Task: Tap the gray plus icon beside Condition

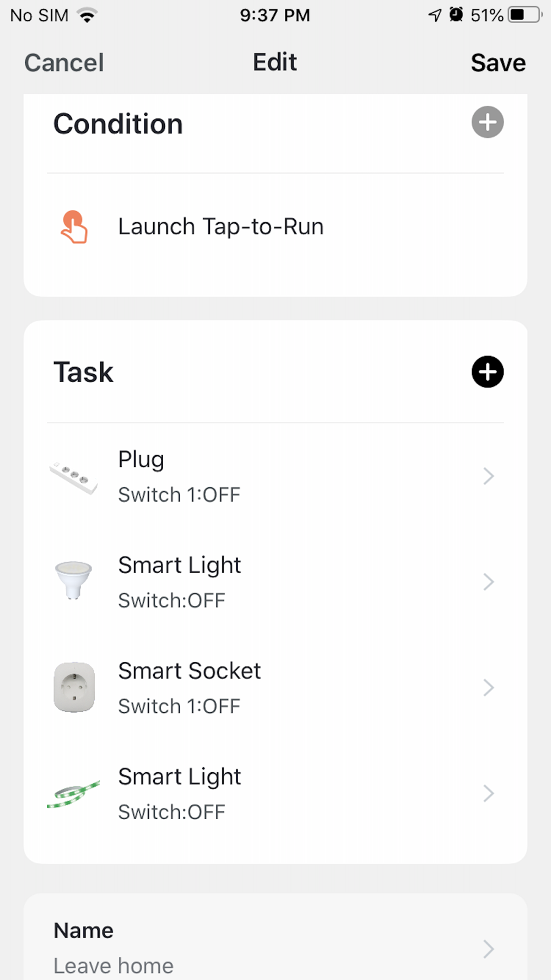Action: (x=487, y=122)
